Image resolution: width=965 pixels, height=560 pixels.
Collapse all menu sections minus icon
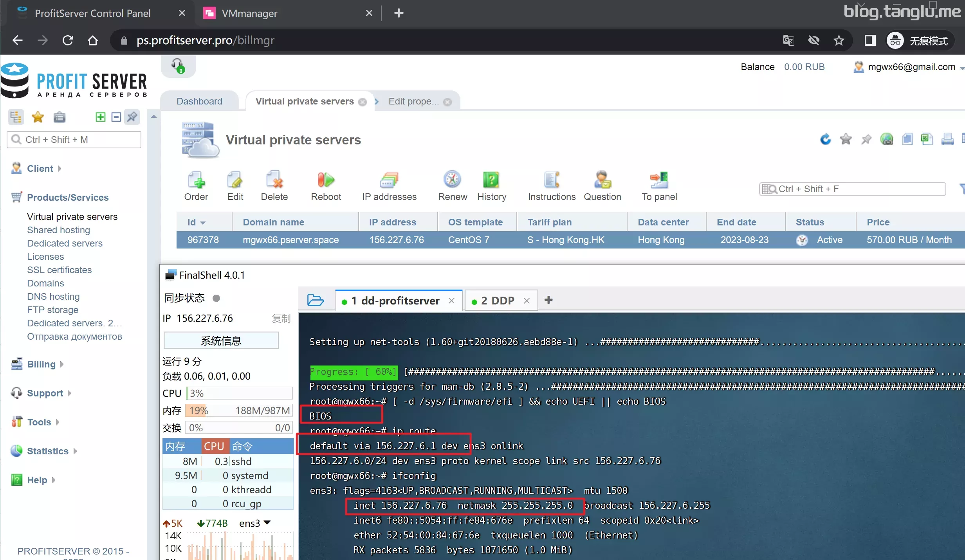coord(116,117)
